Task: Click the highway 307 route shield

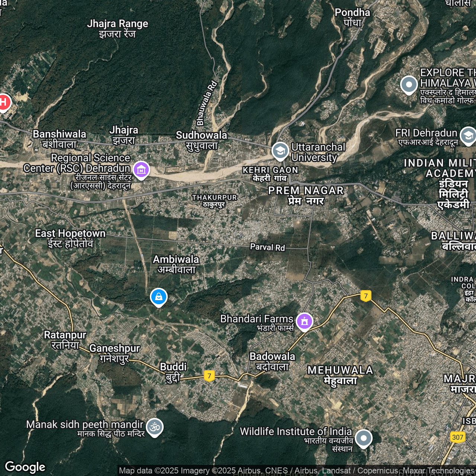Action: (x=457, y=437)
